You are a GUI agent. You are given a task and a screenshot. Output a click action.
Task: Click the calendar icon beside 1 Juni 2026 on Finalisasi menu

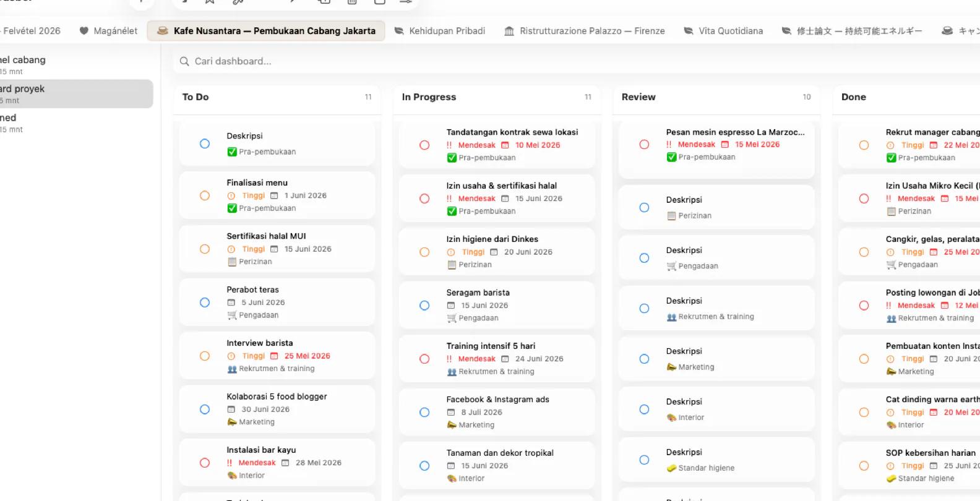click(x=274, y=195)
